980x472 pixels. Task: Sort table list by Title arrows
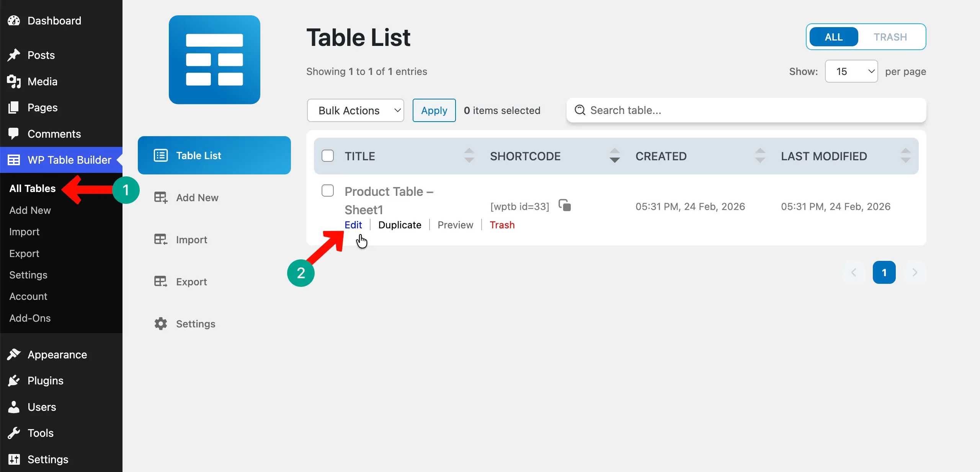[x=469, y=156]
